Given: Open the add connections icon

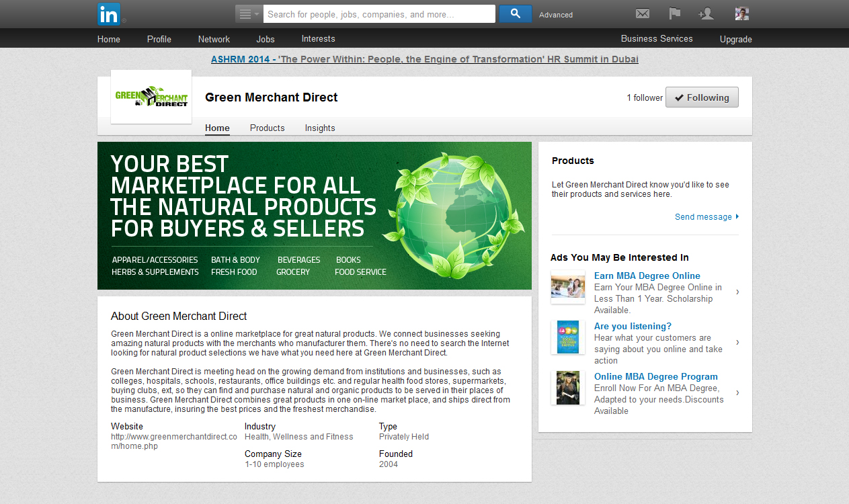Looking at the screenshot, I should tap(706, 13).
